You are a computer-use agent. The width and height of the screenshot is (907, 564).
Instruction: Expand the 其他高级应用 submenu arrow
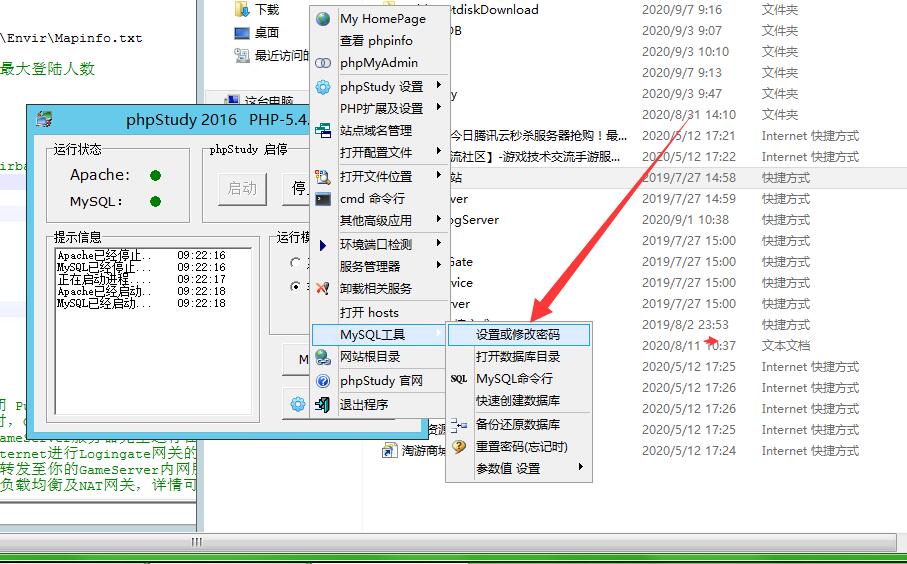pyautogui.click(x=439, y=219)
